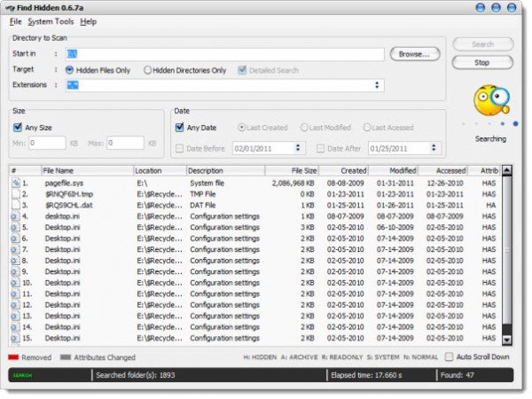Click the Max size input field
This screenshot has width=532, height=399.
[x=125, y=143]
